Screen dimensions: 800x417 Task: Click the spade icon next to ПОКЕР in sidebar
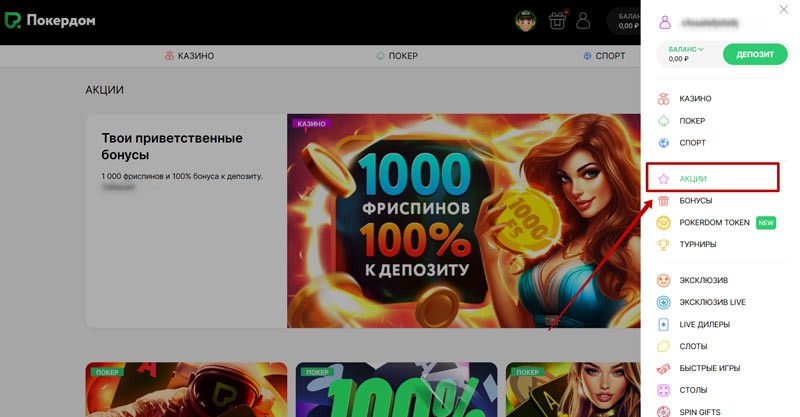(x=663, y=121)
